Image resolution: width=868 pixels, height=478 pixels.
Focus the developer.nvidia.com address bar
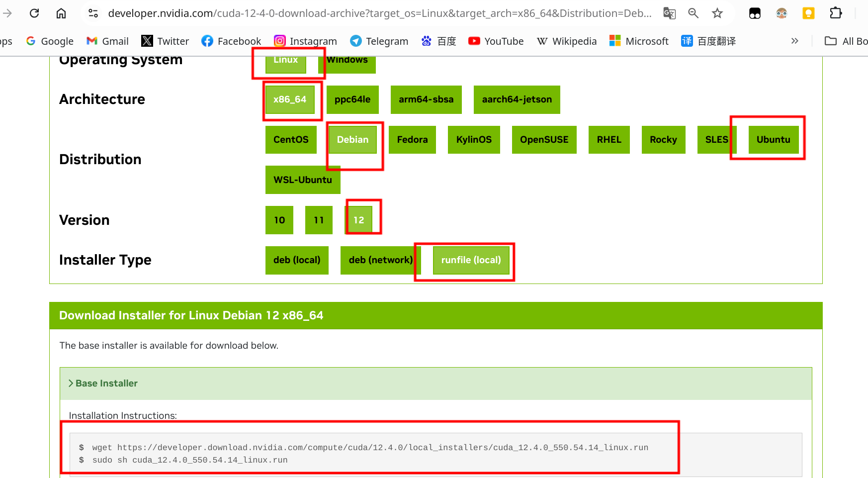click(380, 13)
